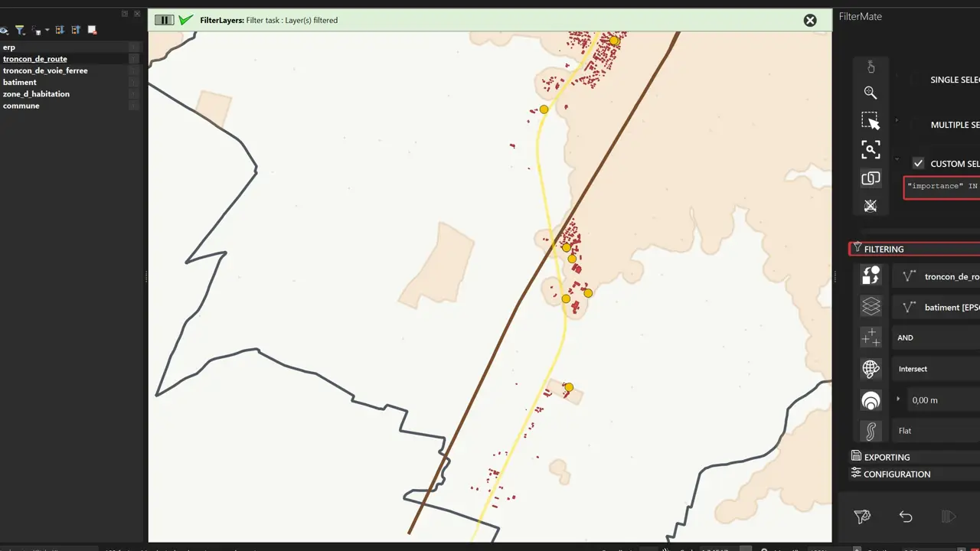980x551 pixels.
Task: Click the filter legend by expression icon
Action: coord(36,31)
